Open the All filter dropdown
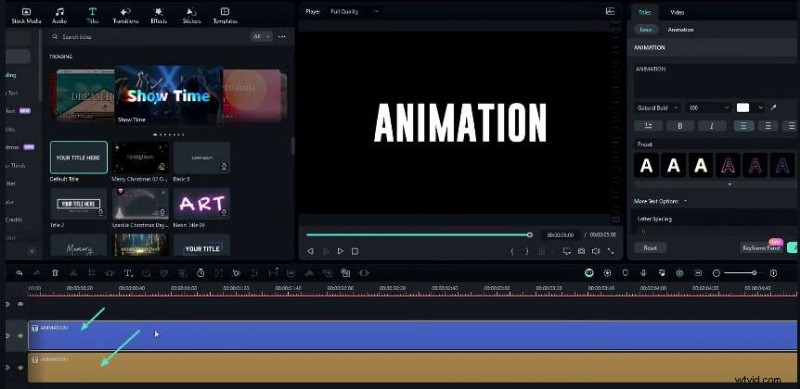This screenshot has width=800, height=389. [261, 37]
